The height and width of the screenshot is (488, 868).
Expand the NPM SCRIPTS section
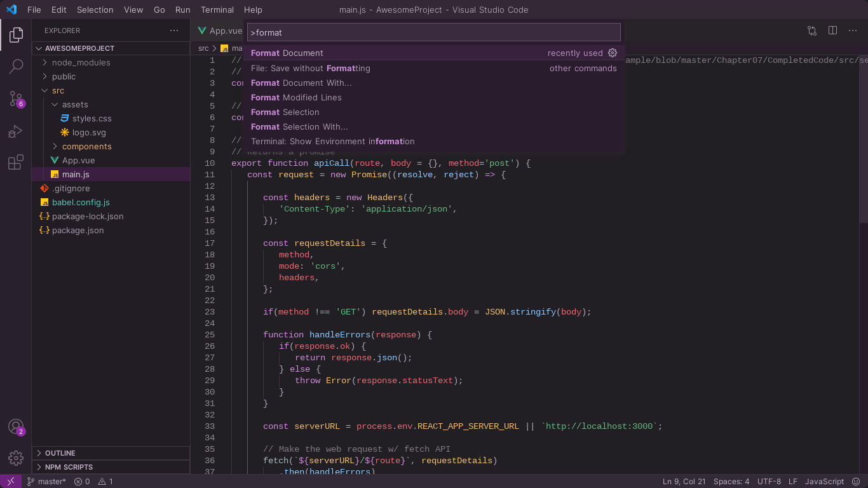(x=111, y=467)
